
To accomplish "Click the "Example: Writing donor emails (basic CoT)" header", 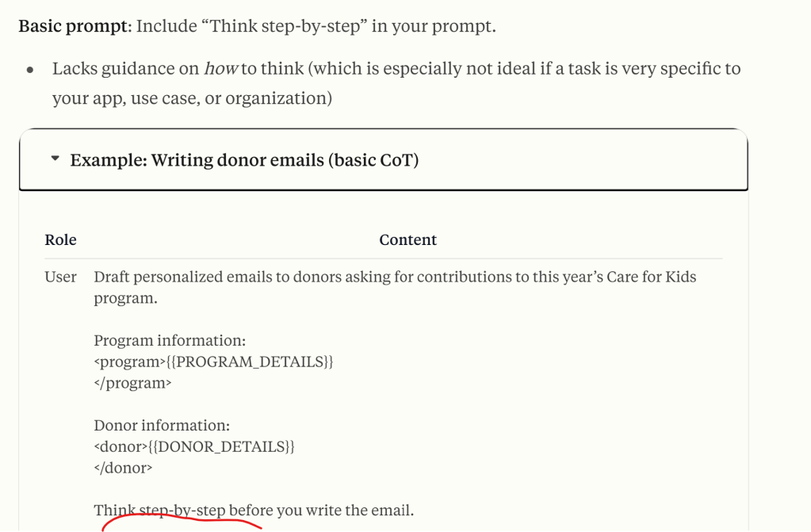I will (244, 160).
